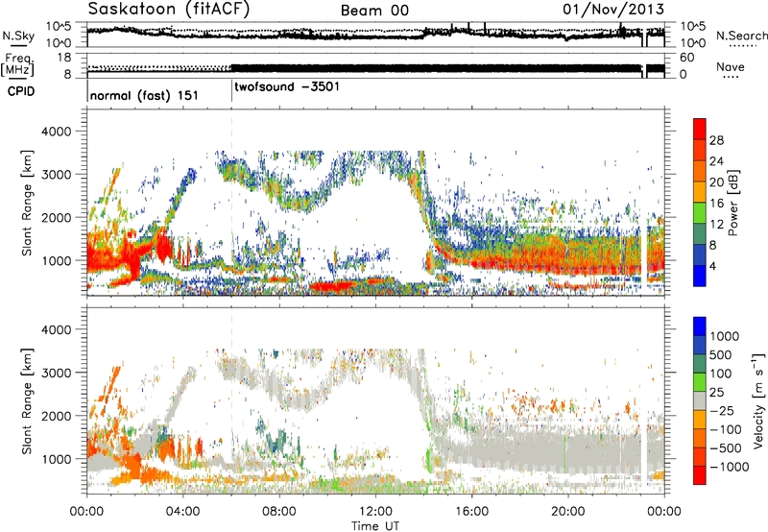Click the 'twofsound -3501' CPID text

click(286, 87)
